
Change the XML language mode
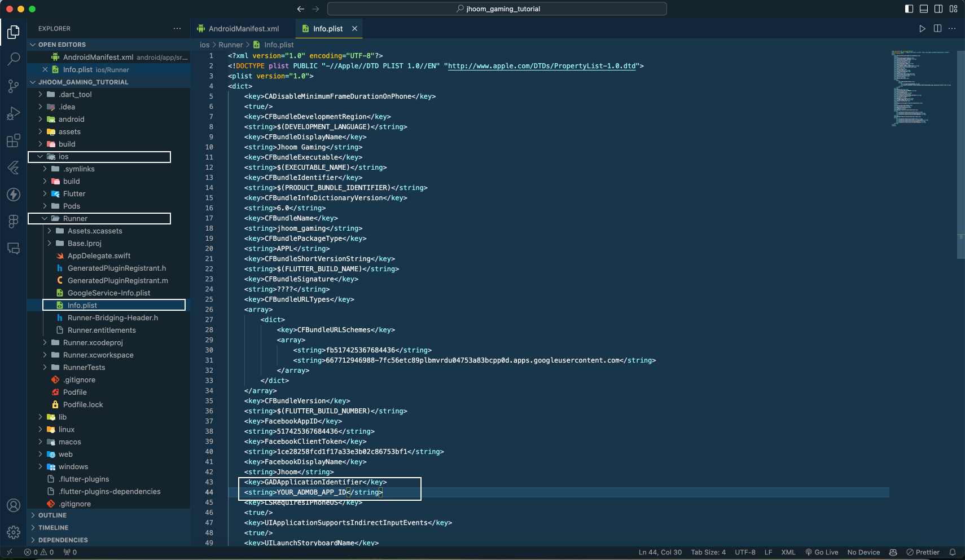[788, 553]
